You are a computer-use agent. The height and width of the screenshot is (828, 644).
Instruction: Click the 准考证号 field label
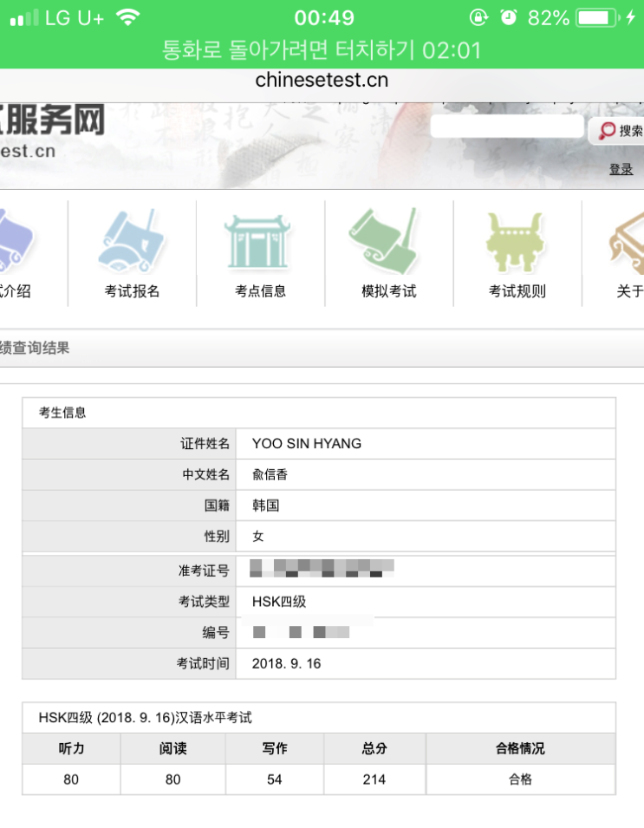[204, 570]
